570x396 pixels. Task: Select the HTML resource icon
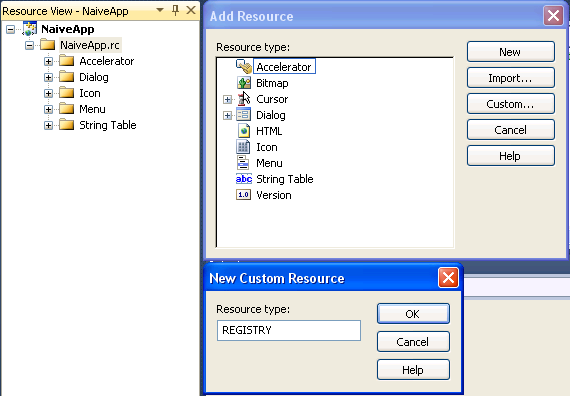coord(244,131)
